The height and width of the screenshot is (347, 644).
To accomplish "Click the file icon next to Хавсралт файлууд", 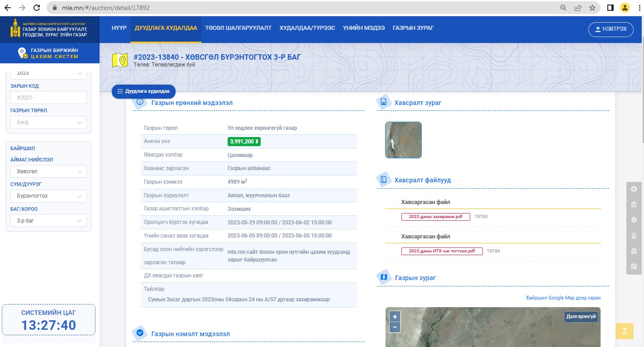I will pos(384,180).
